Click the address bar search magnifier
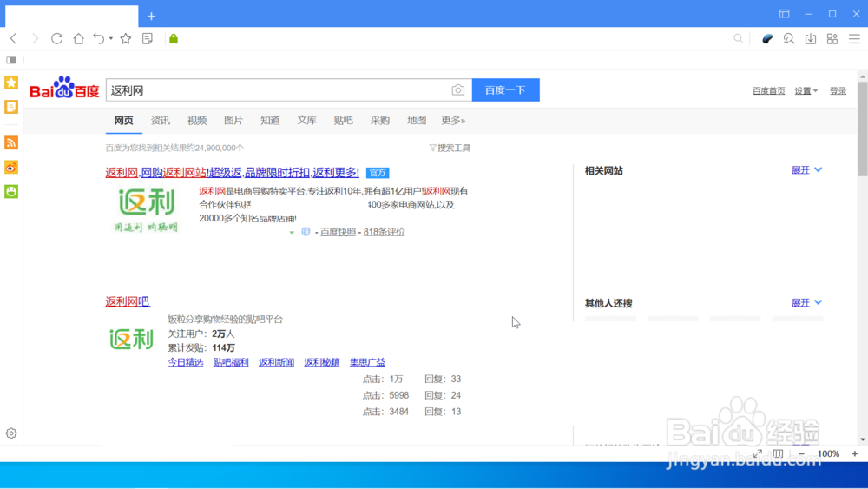This screenshot has width=868, height=489. tap(738, 39)
